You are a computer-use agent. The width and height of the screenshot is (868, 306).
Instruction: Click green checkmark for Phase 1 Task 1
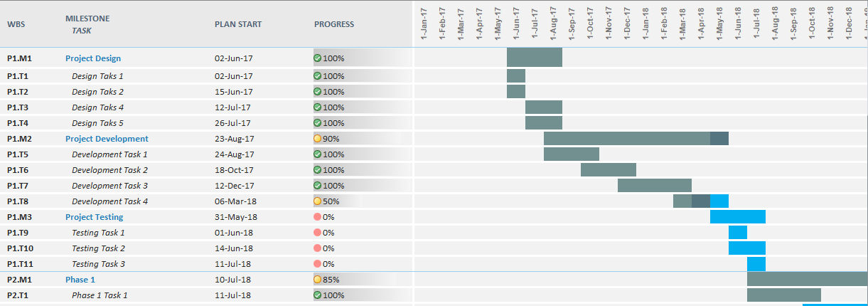coord(318,295)
